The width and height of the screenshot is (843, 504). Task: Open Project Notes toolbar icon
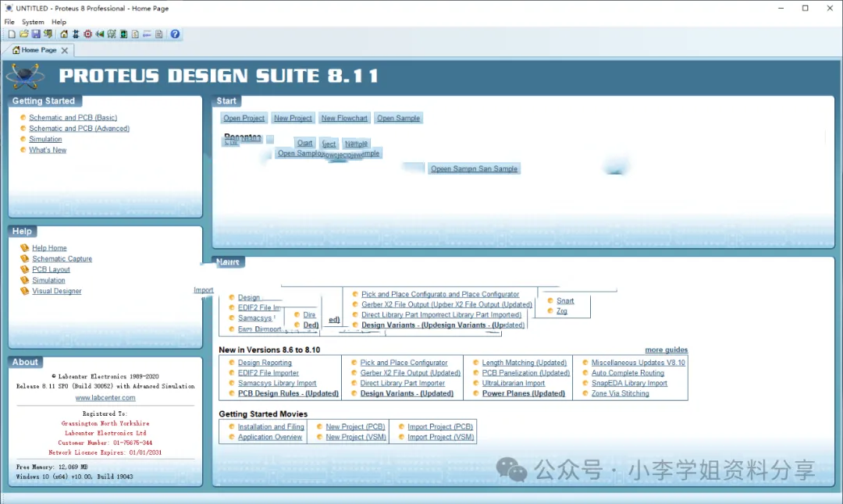[158, 34]
